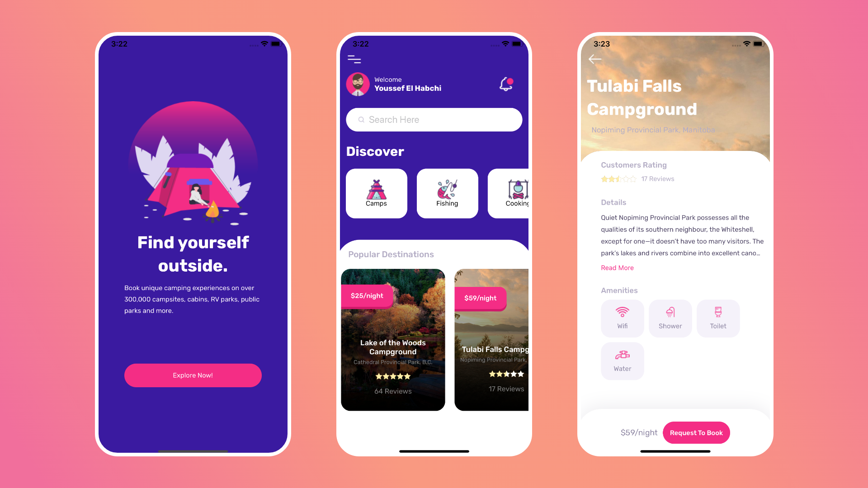The height and width of the screenshot is (488, 868).
Task: Expand Popular Destinations section
Action: click(x=391, y=254)
